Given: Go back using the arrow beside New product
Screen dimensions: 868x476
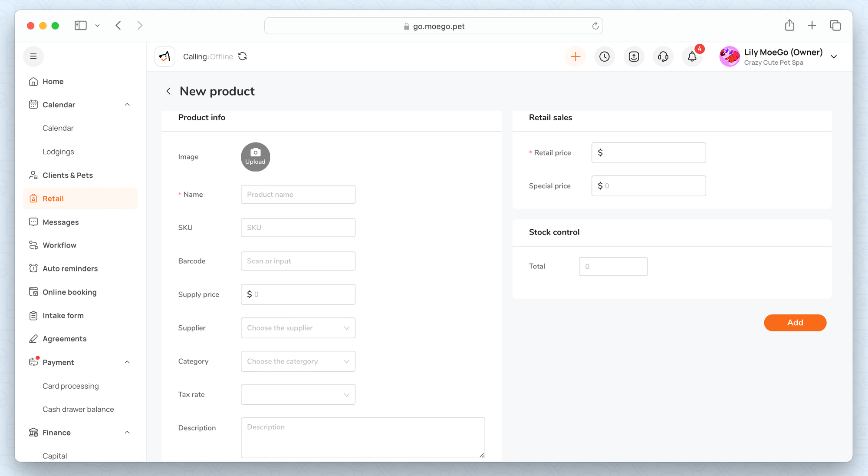Looking at the screenshot, I should point(168,91).
